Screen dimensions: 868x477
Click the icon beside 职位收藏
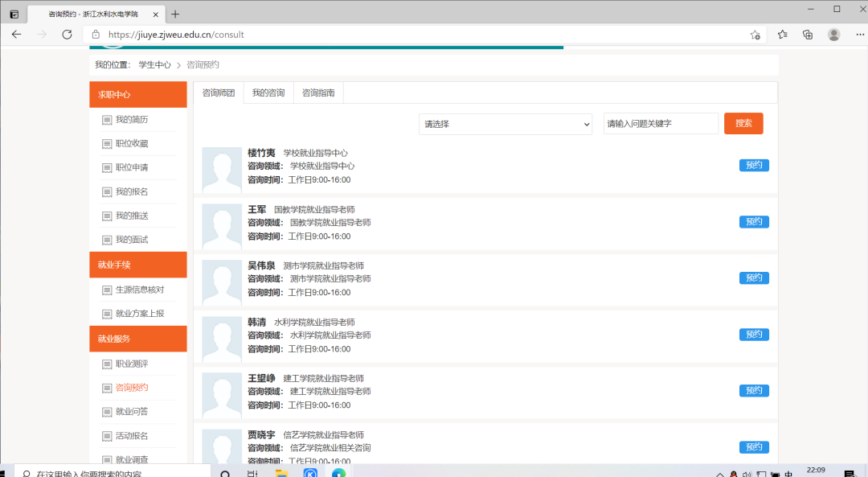[107, 144]
